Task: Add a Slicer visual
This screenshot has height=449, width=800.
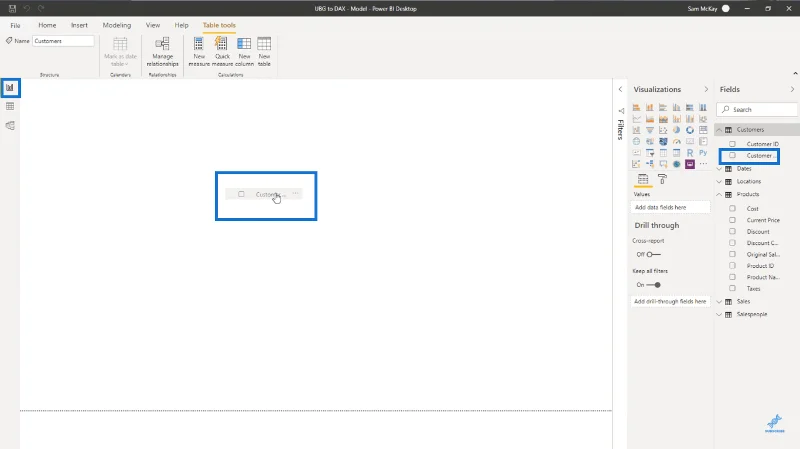Action: 649,153
